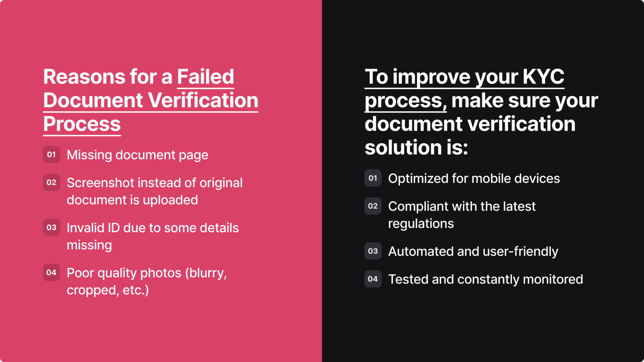Screen dimensions: 644x362
Task: Click the 04 badge beside Poor quality photos
Action: [52, 272]
